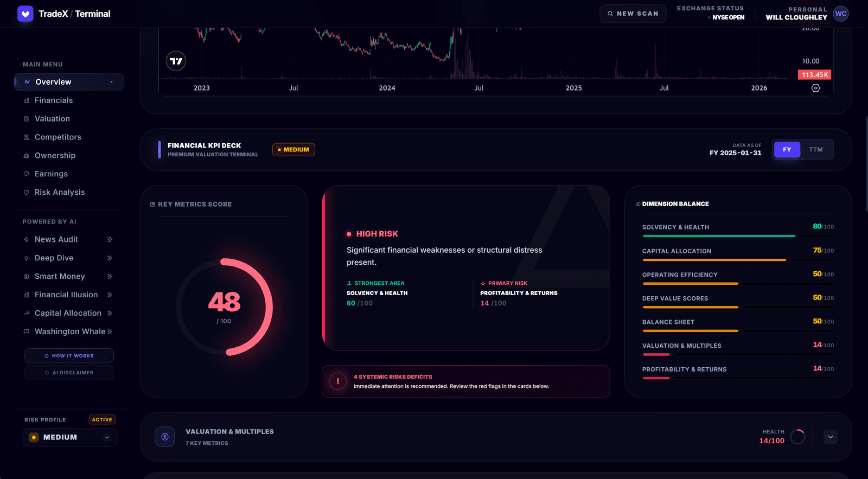Open the Washington Whale tool

(69, 331)
